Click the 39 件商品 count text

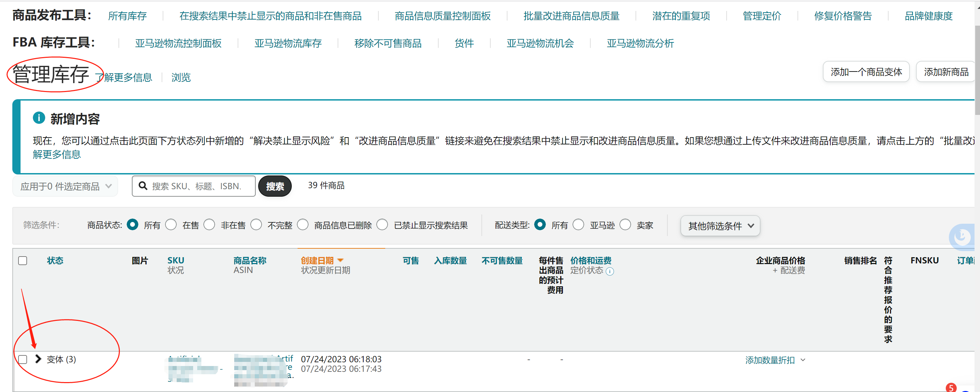pos(326,185)
